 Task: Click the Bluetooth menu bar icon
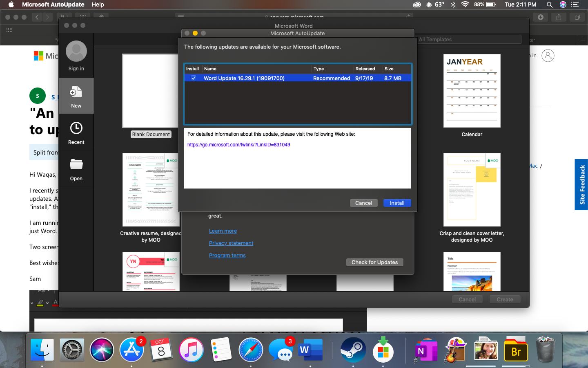click(x=453, y=4)
